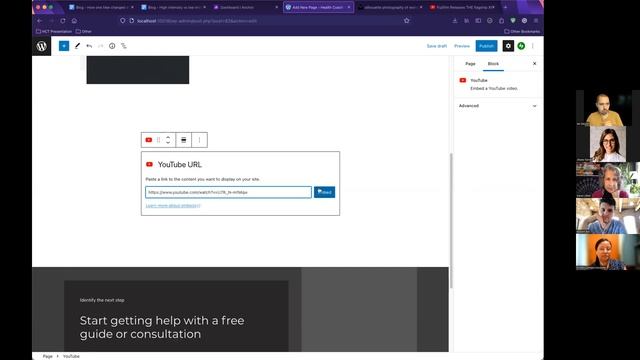Open the Other Bookmarks folder on right

[x=522, y=31]
